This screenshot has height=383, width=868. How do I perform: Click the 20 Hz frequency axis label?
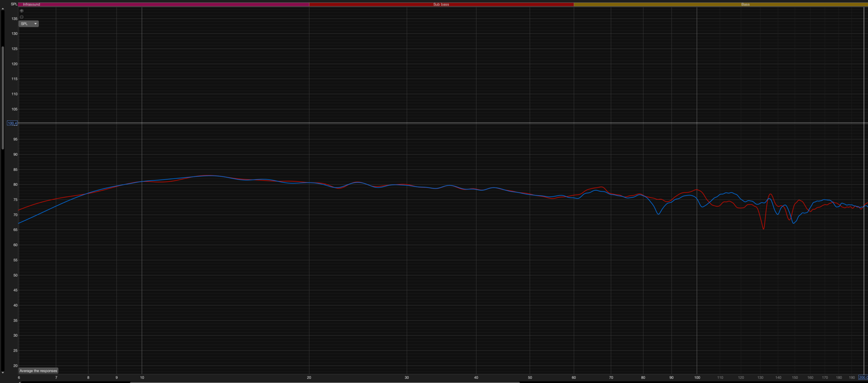click(309, 377)
